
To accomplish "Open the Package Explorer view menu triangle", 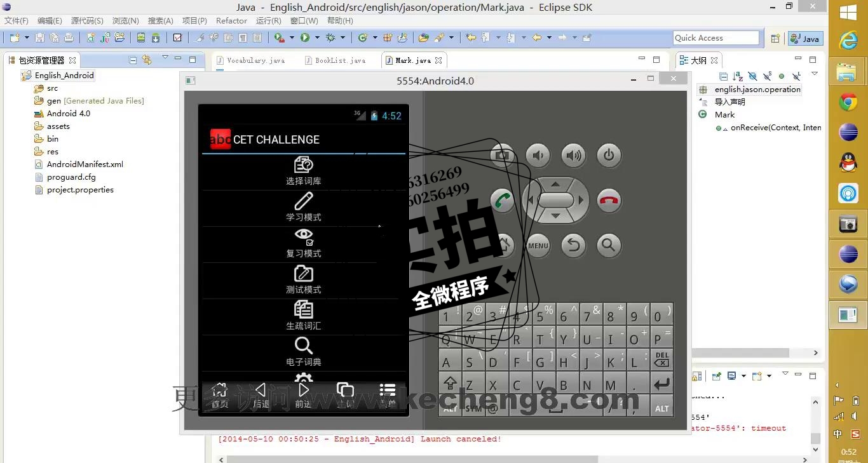I will (165, 58).
